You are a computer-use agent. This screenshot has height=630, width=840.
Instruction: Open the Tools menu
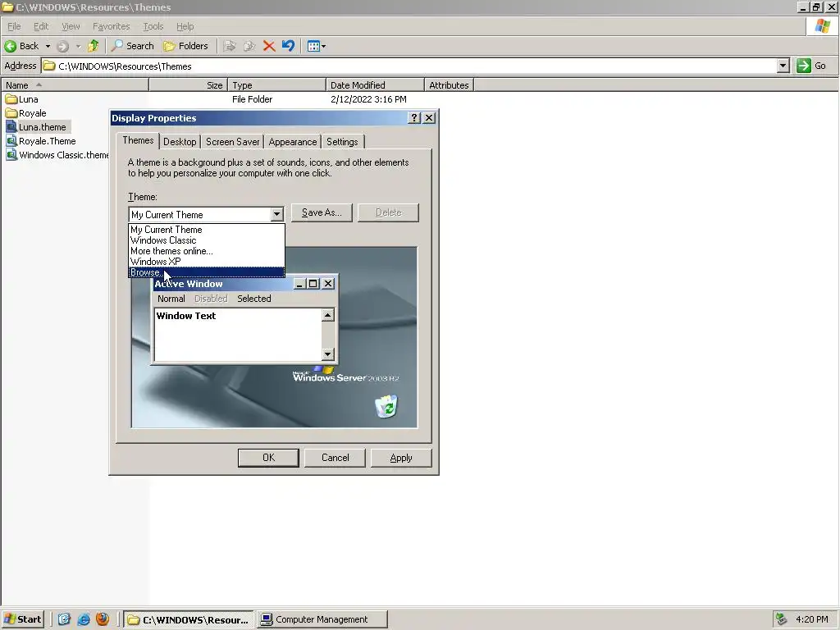tap(153, 26)
